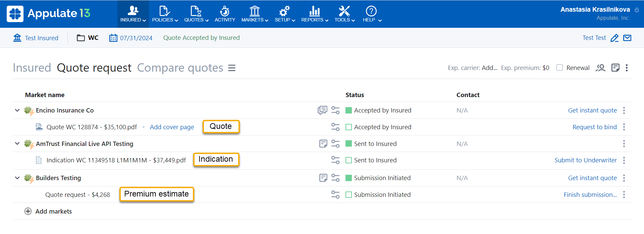Screen dimensions: 644x234
Task: Open the Reports menu in top navigation
Action: [x=314, y=14]
